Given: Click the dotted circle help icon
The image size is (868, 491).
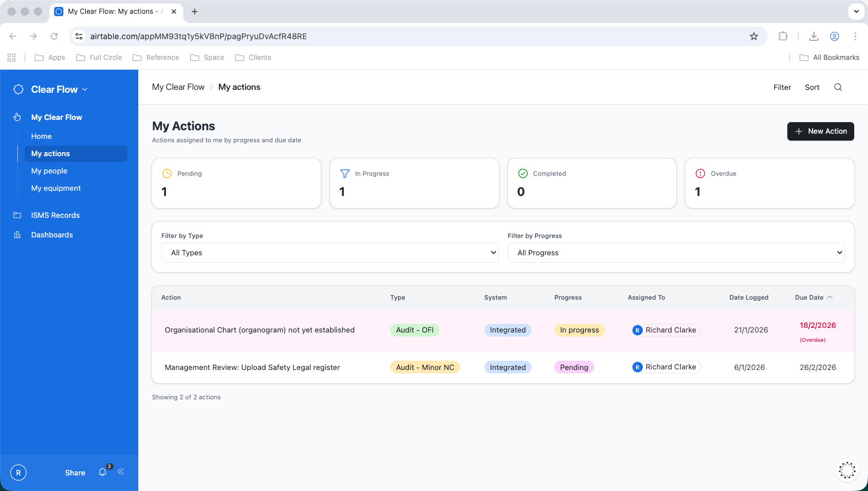Looking at the screenshot, I should [x=847, y=470].
